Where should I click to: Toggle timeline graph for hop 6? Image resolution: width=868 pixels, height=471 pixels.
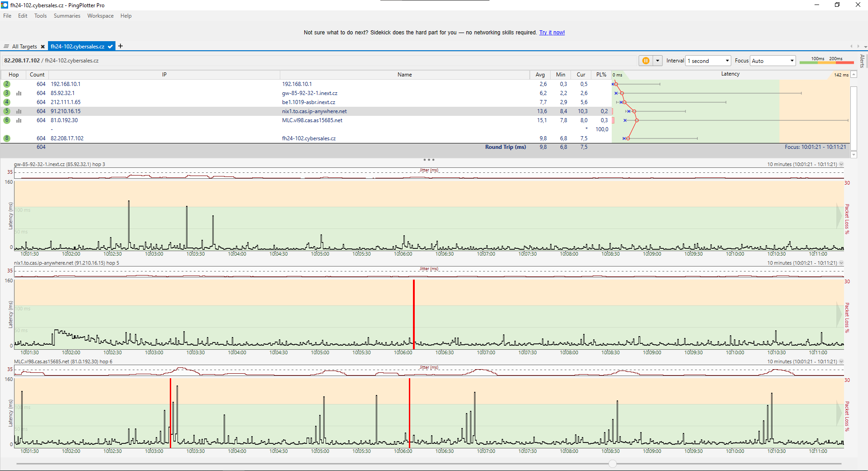(19, 120)
